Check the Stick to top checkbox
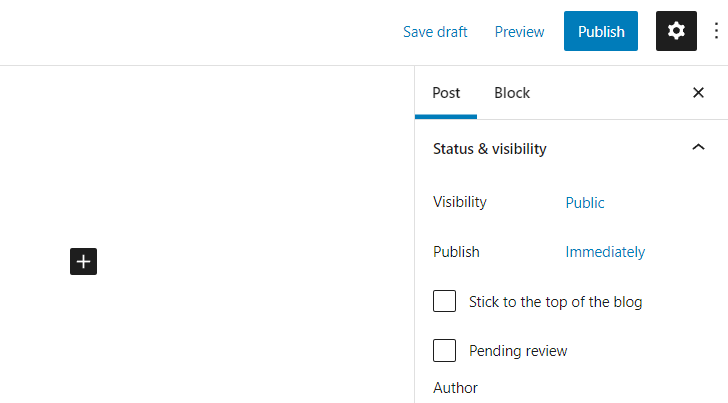The image size is (728, 403). (x=445, y=301)
